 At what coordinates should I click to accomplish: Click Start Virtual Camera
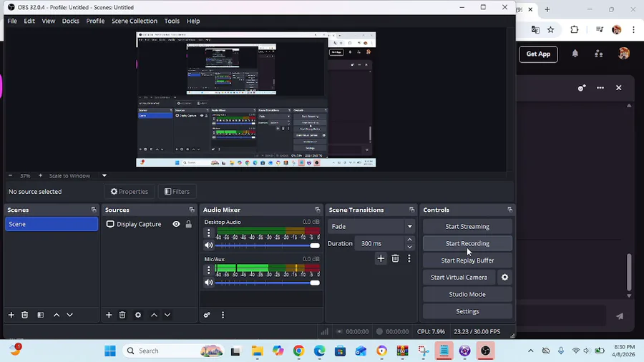coord(459,278)
